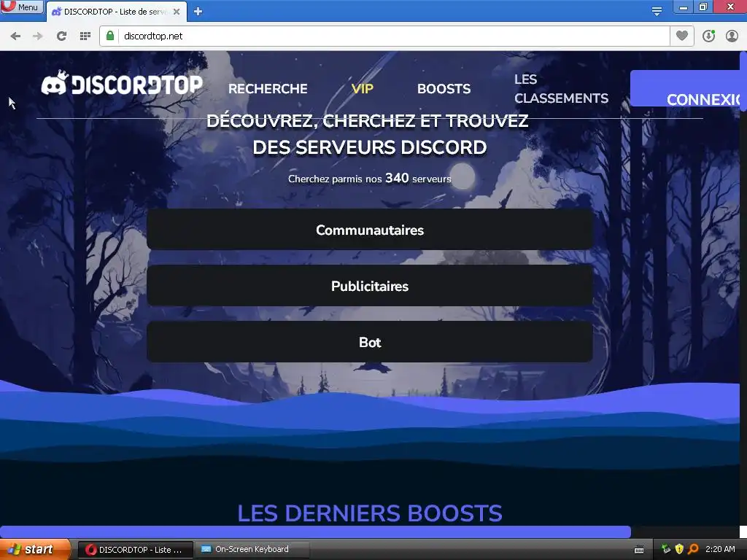Viewport: 747px width, 560px height.
Task: Open the downloads icon in toolbar
Action: pyautogui.click(x=708, y=36)
